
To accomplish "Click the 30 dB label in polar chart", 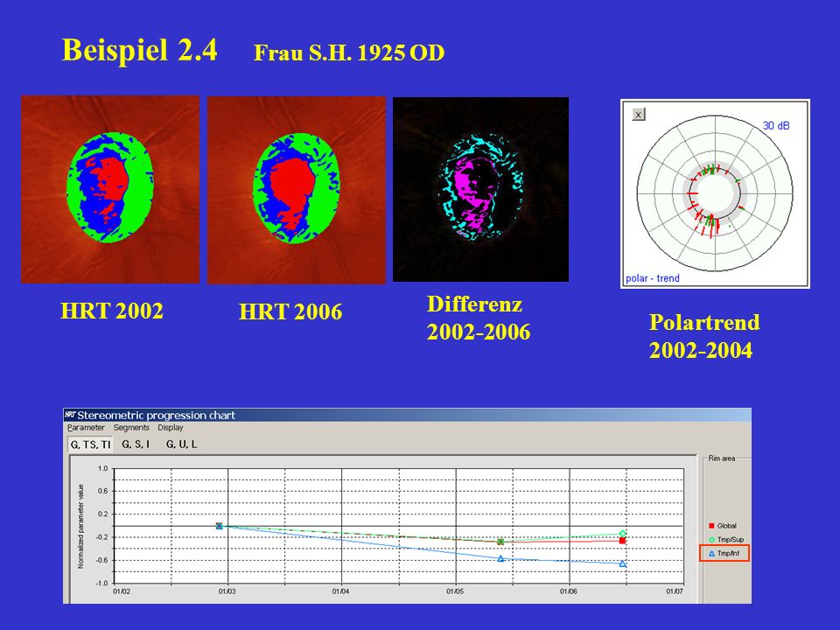I will [776, 125].
